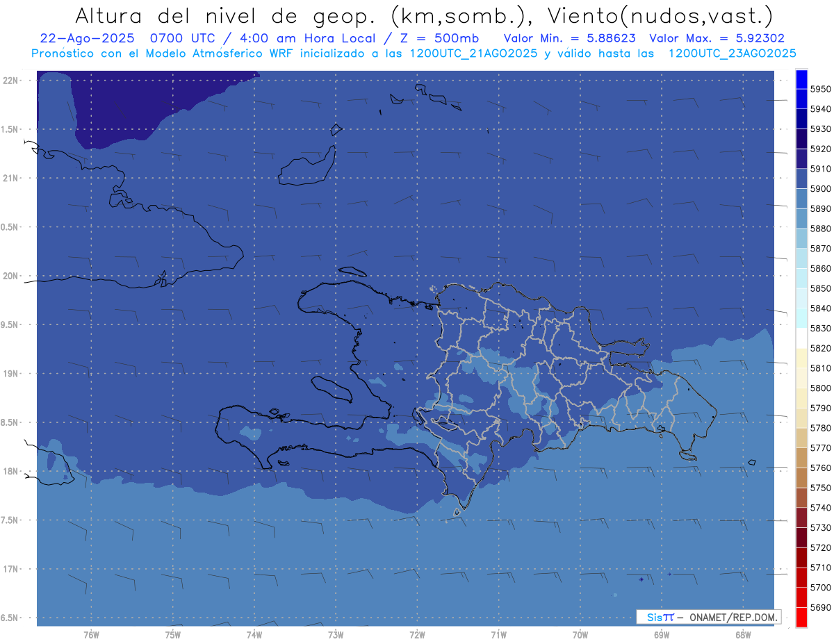834x644 pixels.
Task: Select the 68W longitude axis label
Action: [742, 635]
